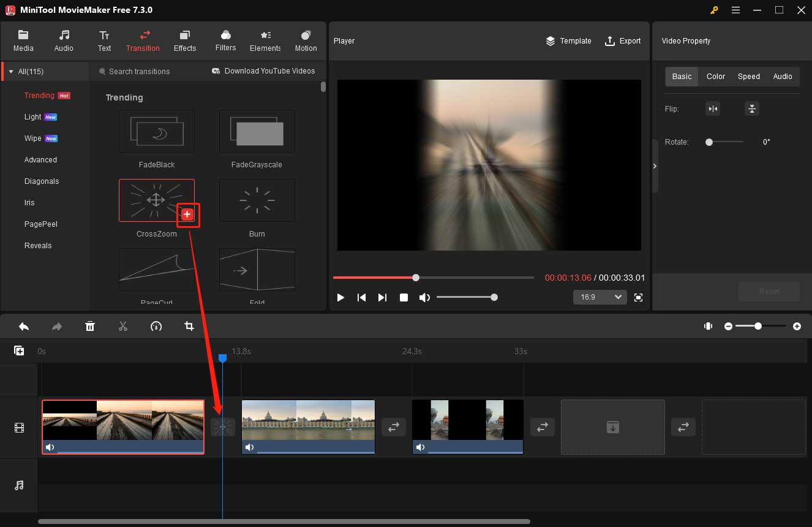This screenshot has width=812, height=527.
Task: Collapse the Video Property panel arrow
Action: 655,166
